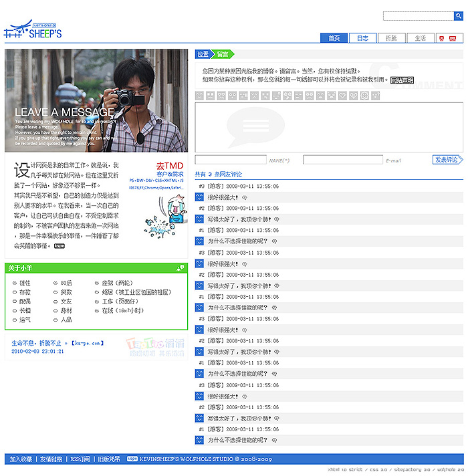
Task: Open the RSS订阅 footer link
Action: click(80, 459)
